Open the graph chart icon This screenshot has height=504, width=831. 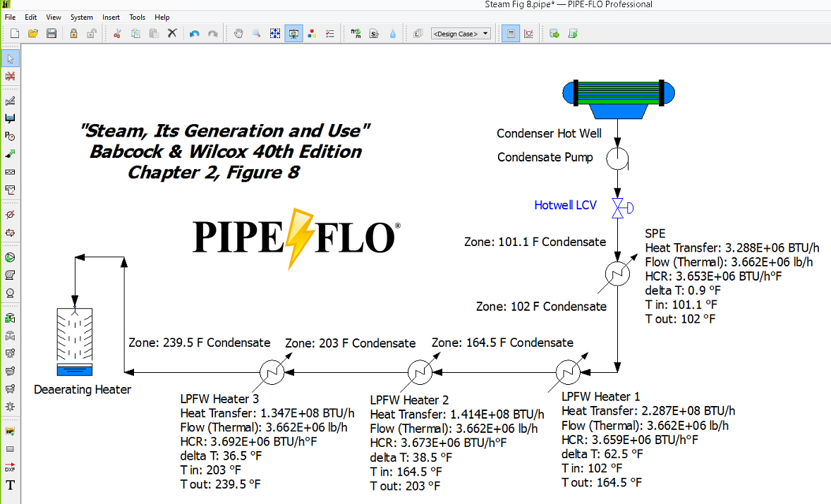tap(529, 33)
